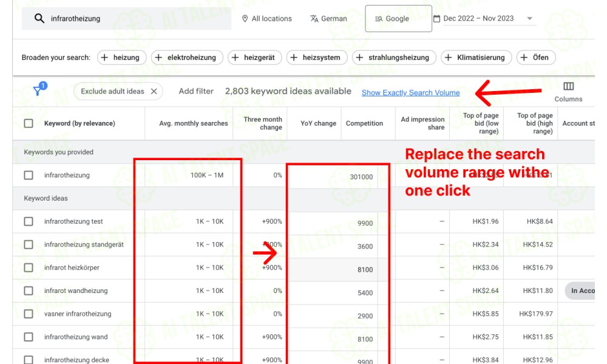
Task: Open the filter funnel icon
Action: (38, 90)
